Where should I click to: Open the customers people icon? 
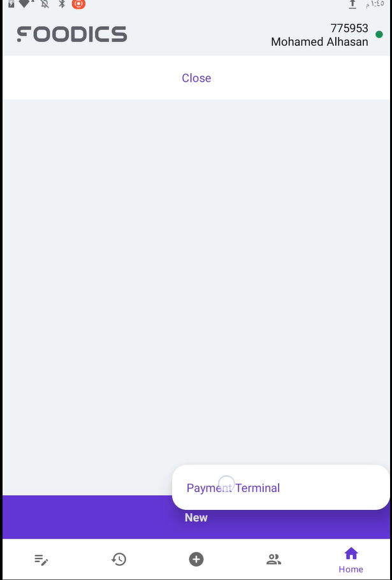273,560
